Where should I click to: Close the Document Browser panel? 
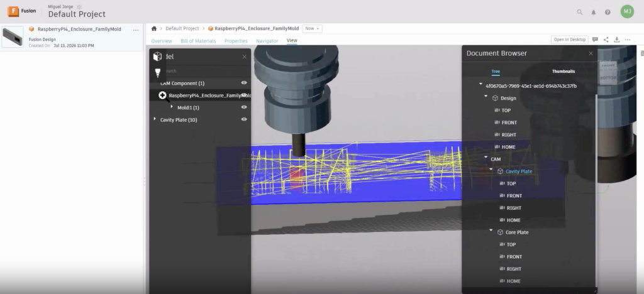coord(591,53)
